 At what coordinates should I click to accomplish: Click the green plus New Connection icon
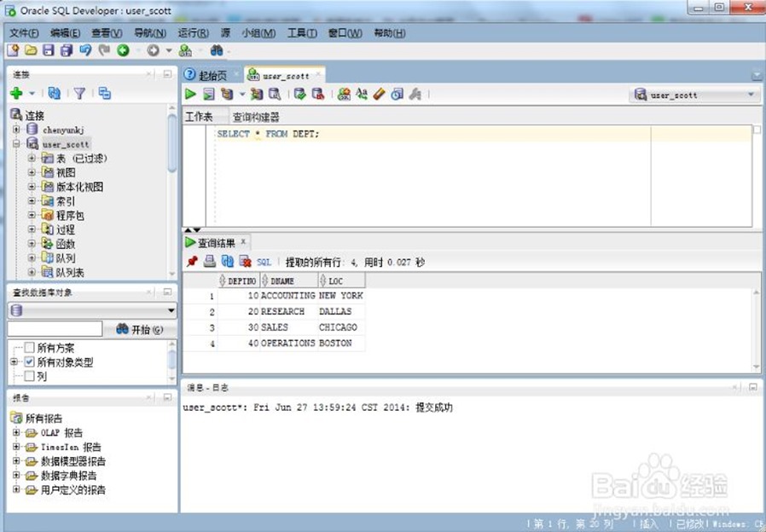16,93
